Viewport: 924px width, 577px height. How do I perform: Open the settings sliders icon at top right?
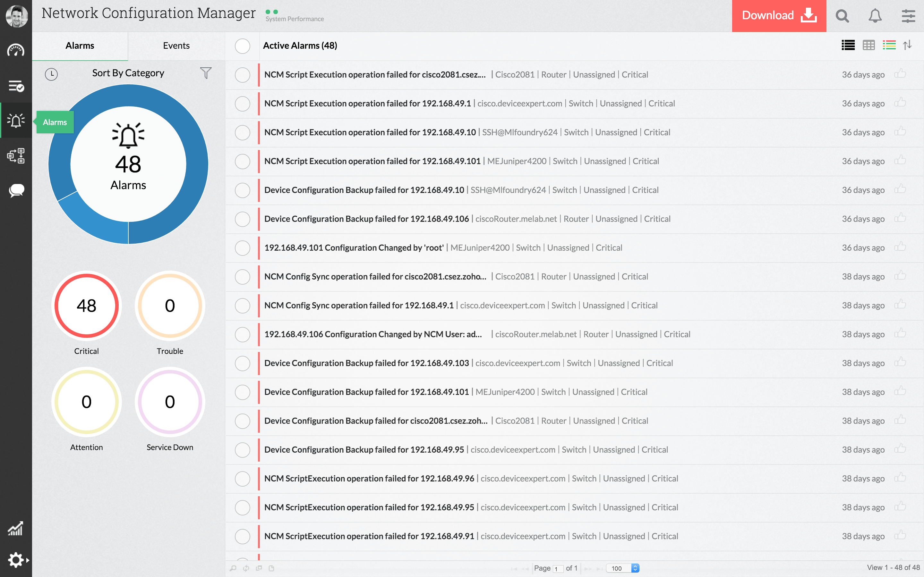pos(908,16)
